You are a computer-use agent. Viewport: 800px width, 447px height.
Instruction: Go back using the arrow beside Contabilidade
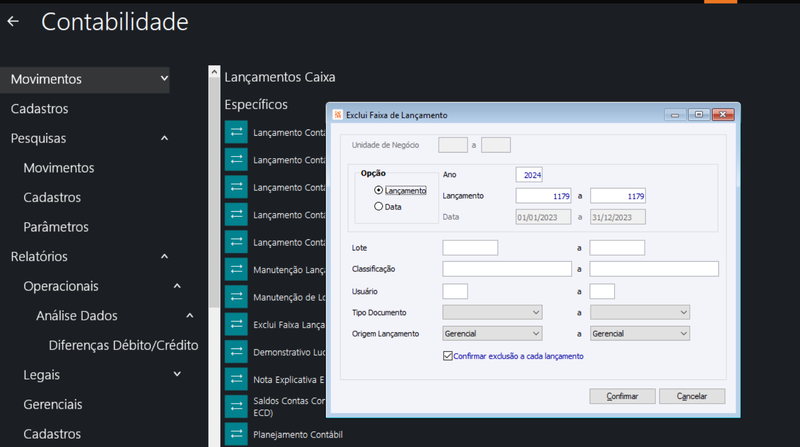point(13,21)
